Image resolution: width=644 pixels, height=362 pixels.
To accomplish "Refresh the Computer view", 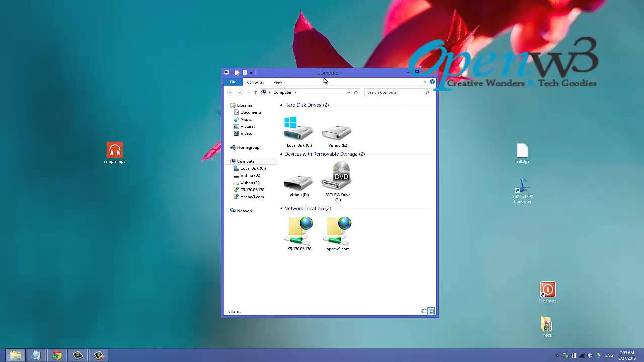I will coord(356,92).
